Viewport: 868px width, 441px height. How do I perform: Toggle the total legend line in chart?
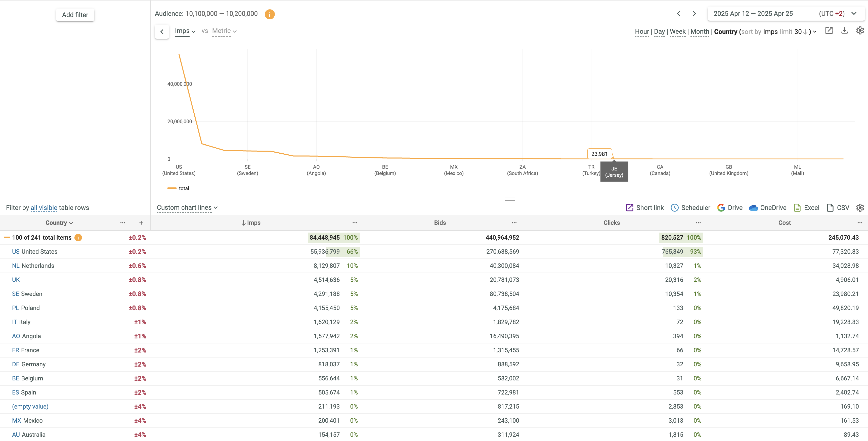[178, 188]
